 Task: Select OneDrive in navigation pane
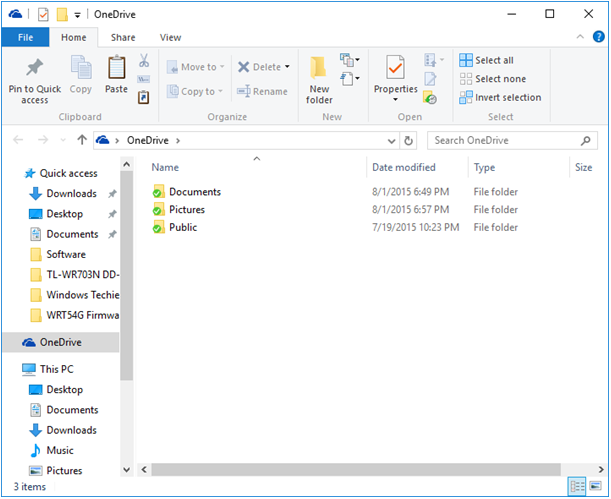pyautogui.click(x=61, y=342)
